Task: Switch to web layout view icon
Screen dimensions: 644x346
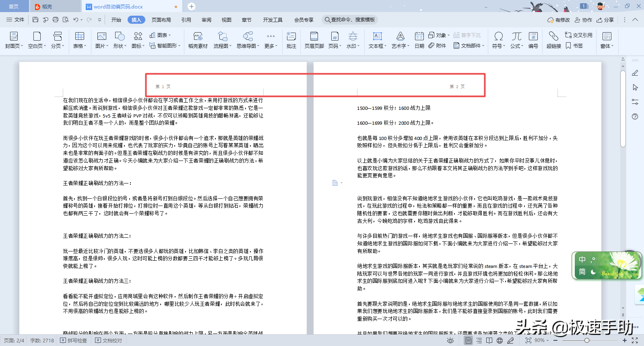Action: tap(500, 340)
